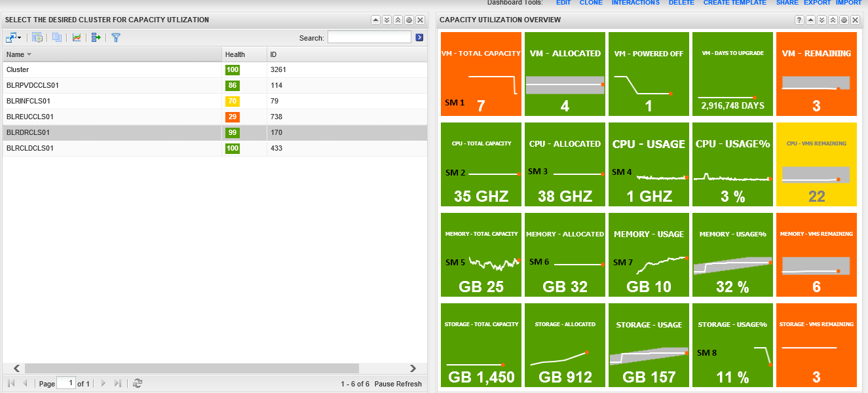Viewport: 868px width, 393px height.
Task: Open the filter icon on the cluster toolbar
Action: 115,37
